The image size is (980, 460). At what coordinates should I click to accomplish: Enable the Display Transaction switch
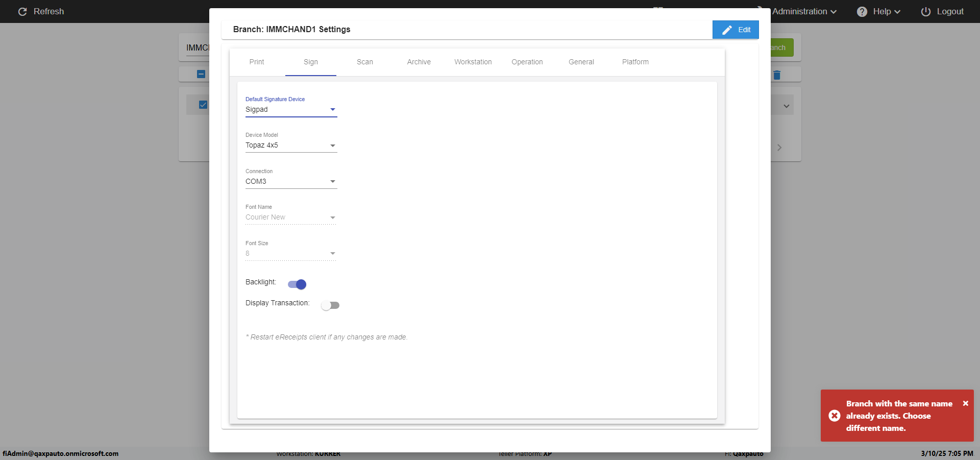point(330,305)
